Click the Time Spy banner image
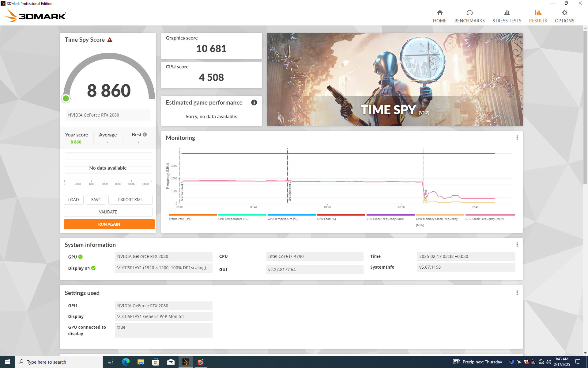The width and height of the screenshot is (588, 368). click(x=395, y=79)
